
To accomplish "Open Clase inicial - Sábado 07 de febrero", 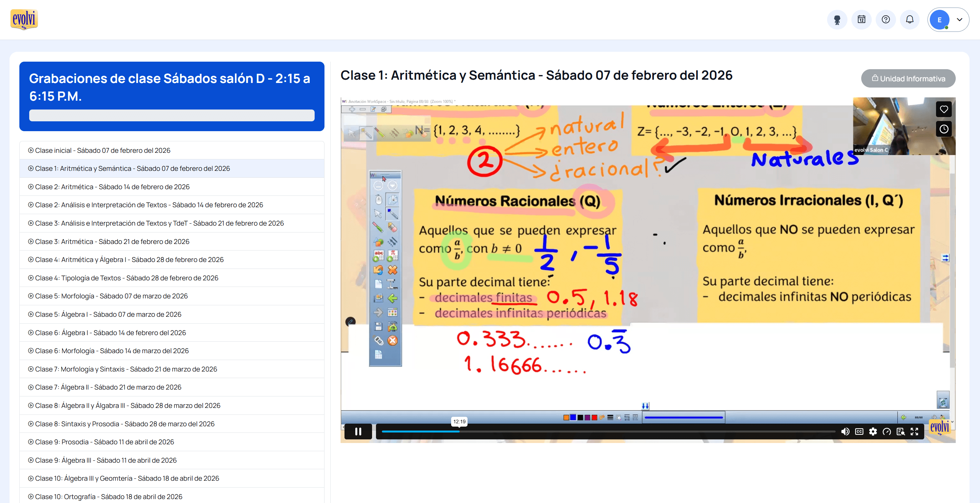I will click(x=172, y=151).
